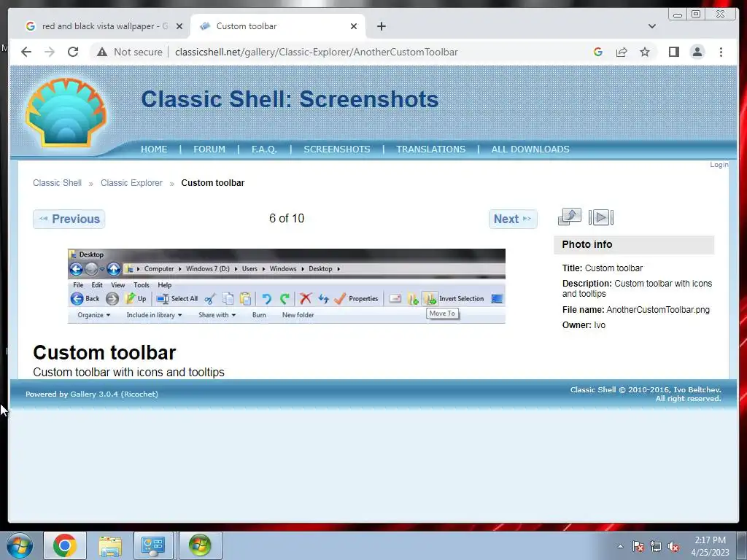Open HOME in the site navigation
The image size is (747, 560).
click(154, 149)
